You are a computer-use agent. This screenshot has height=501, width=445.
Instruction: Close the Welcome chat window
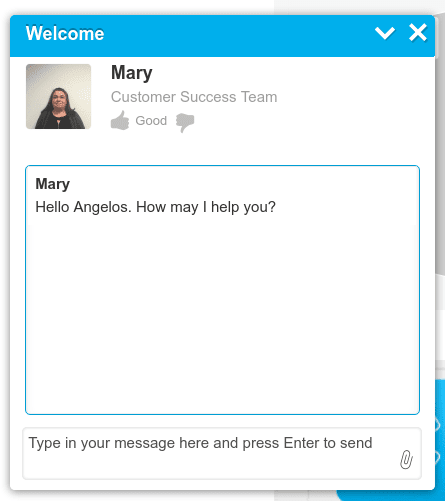[x=418, y=33]
